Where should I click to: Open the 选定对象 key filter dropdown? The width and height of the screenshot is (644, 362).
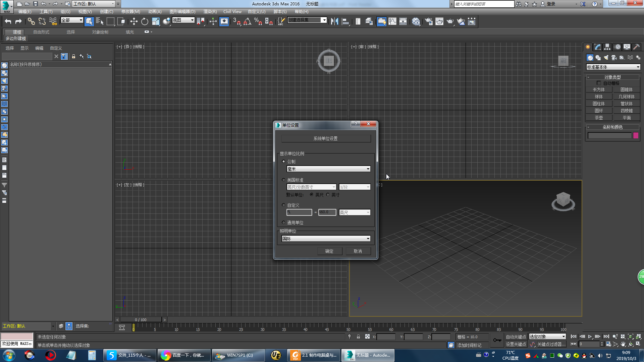tap(547, 337)
